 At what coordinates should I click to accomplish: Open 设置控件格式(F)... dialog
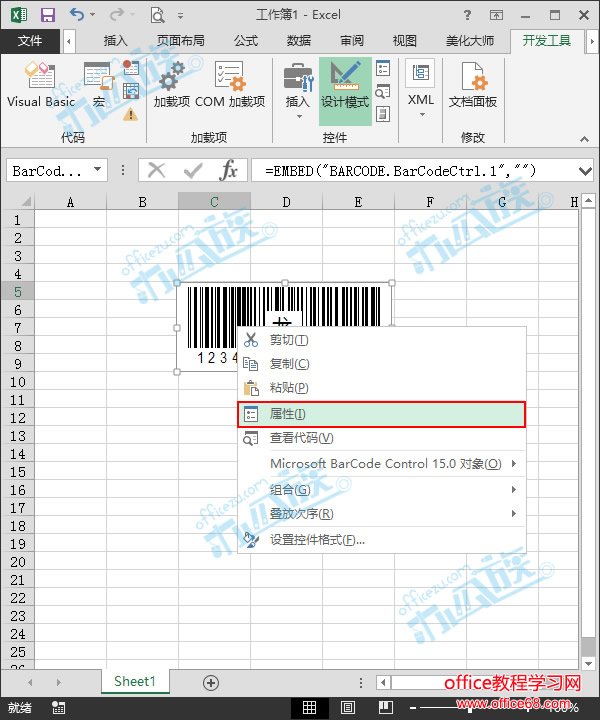[x=381, y=540]
